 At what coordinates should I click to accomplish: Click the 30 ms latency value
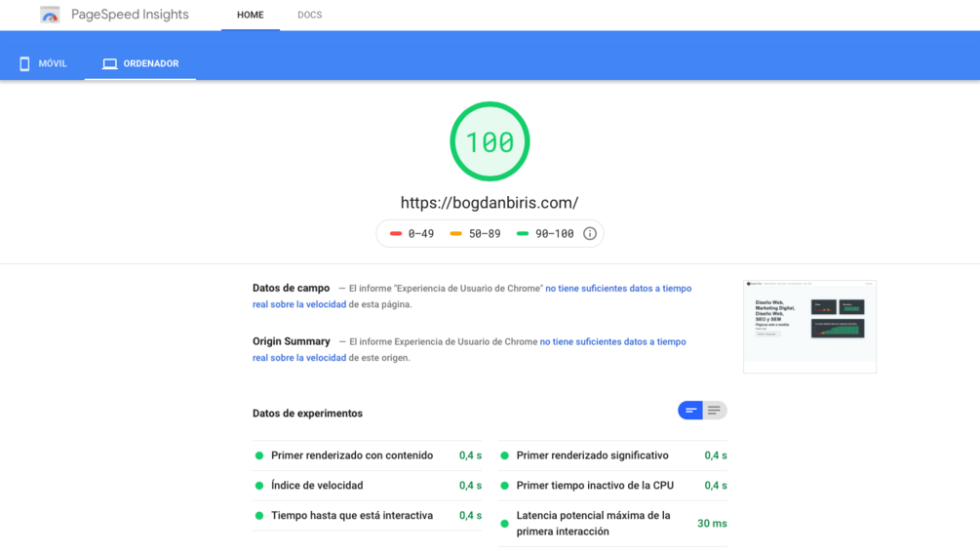(712, 524)
